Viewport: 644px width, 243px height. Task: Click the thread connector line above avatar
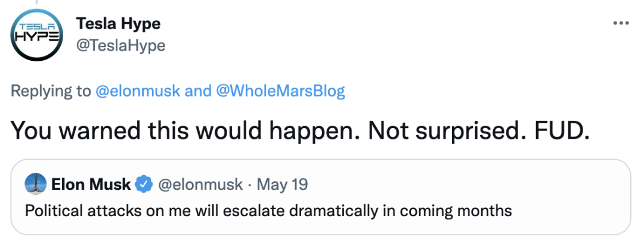pyautogui.click(x=38, y=4)
